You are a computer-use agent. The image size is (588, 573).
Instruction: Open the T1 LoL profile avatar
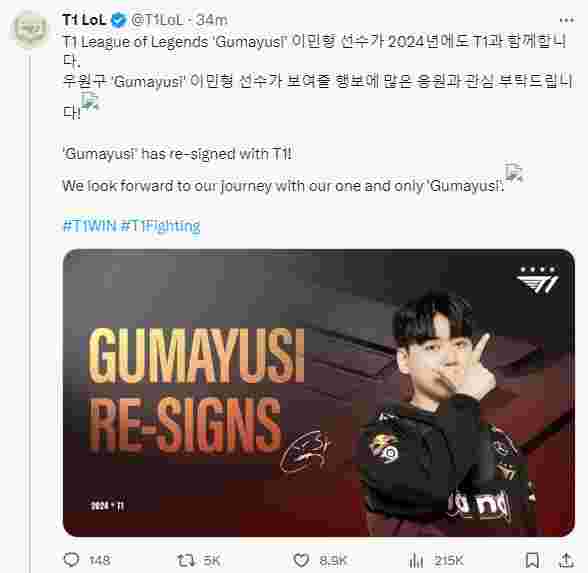coord(30,30)
